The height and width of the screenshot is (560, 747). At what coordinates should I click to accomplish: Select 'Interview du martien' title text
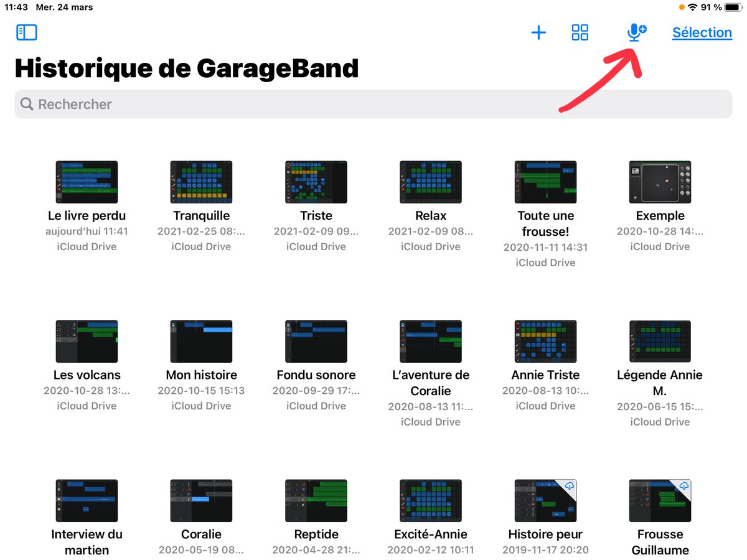click(87, 543)
